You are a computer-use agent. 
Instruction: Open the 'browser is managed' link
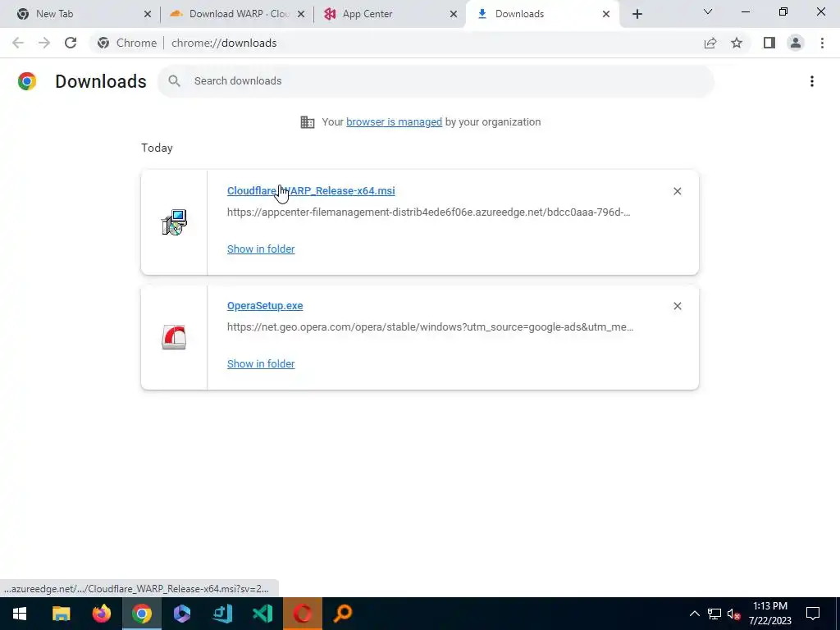(x=394, y=122)
